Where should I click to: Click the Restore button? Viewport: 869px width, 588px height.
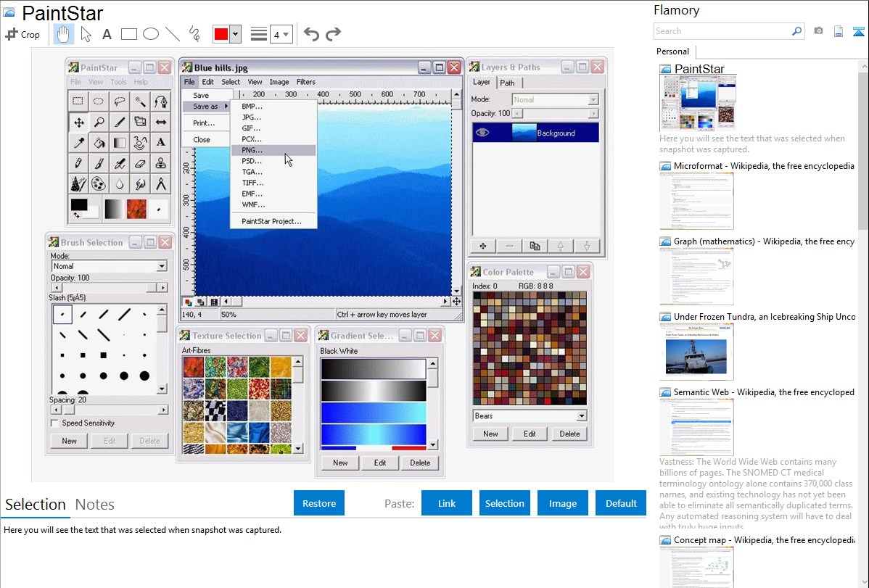tap(319, 503)
